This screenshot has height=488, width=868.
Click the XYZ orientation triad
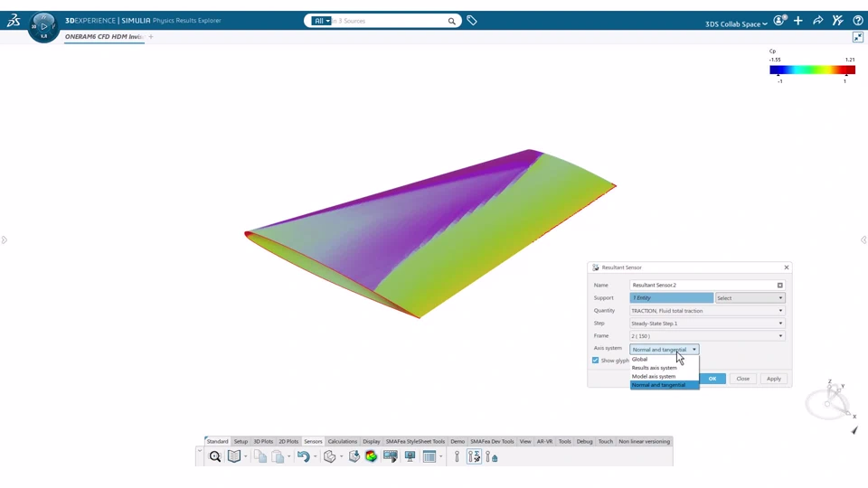pos(830,401)
